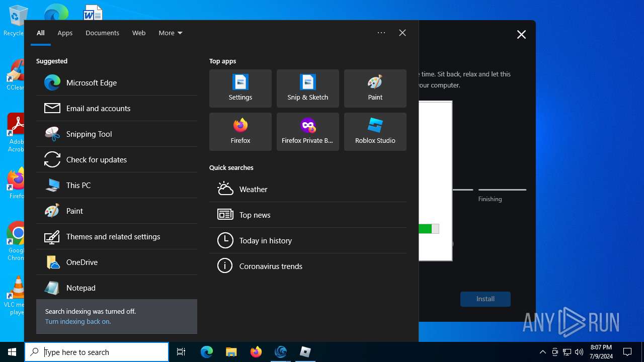This screenshot has width=644, height=362.
Task: Open Coronavirus trends quick search
Action: tap(308, 266)
